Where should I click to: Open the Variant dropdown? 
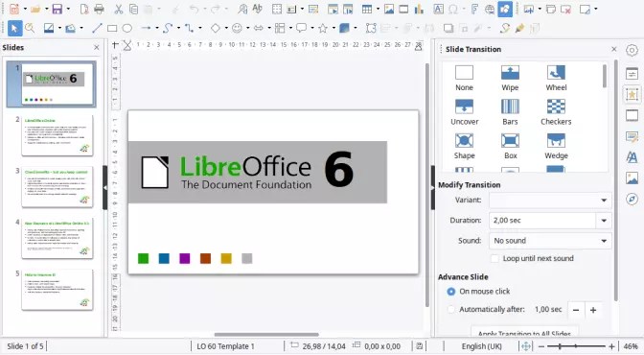click(x=550, y=201)
